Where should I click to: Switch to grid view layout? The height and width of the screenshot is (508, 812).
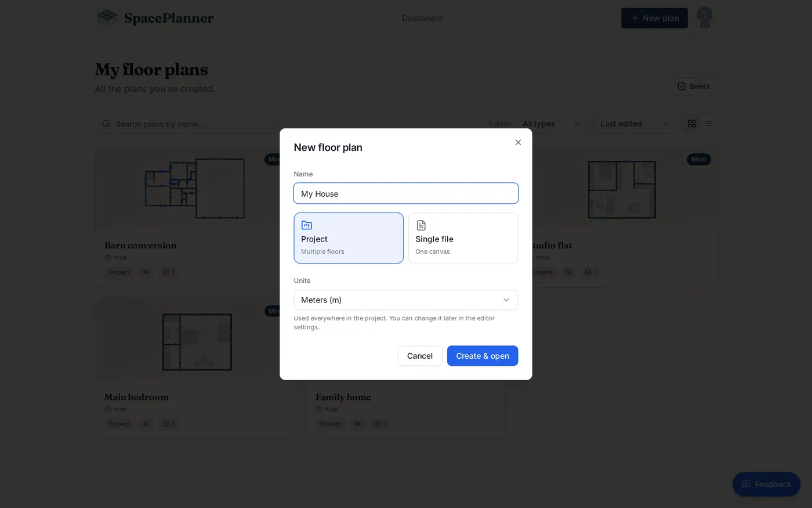point(692,124)
